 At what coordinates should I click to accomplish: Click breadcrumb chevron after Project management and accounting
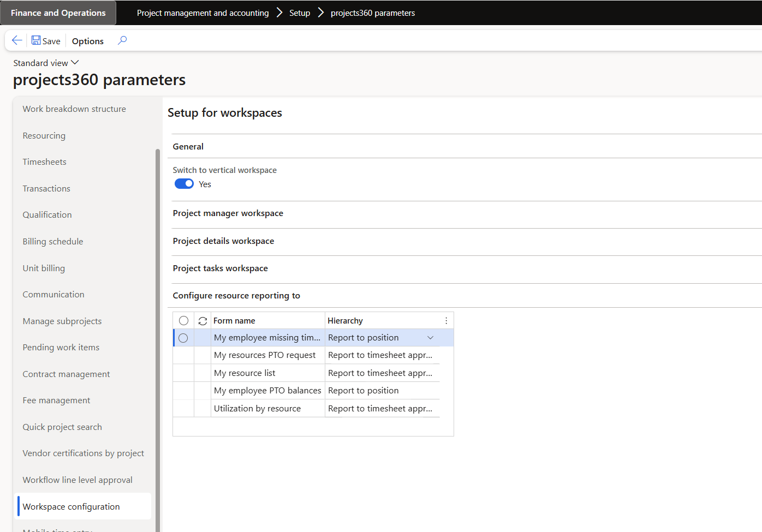coord(279,13)
